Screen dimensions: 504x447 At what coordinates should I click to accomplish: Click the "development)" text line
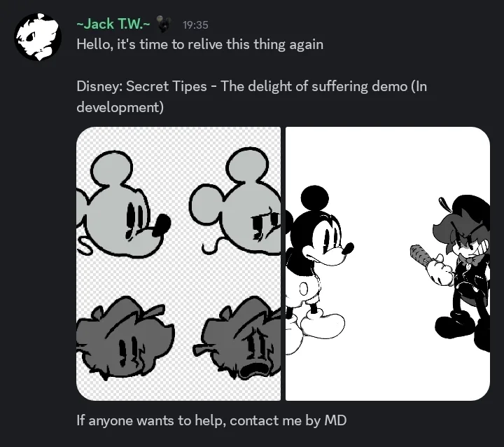tap(120, 107)
